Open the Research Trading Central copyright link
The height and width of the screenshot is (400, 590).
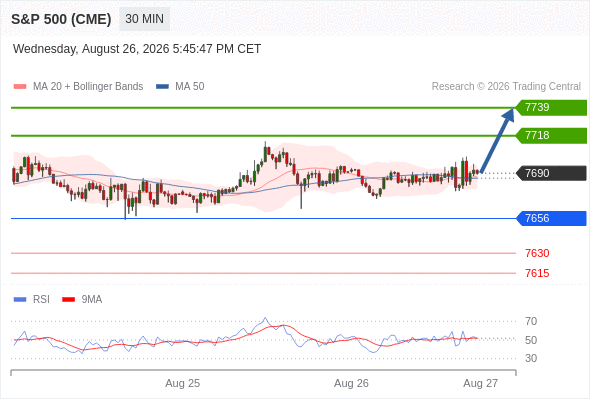point(506,87)
